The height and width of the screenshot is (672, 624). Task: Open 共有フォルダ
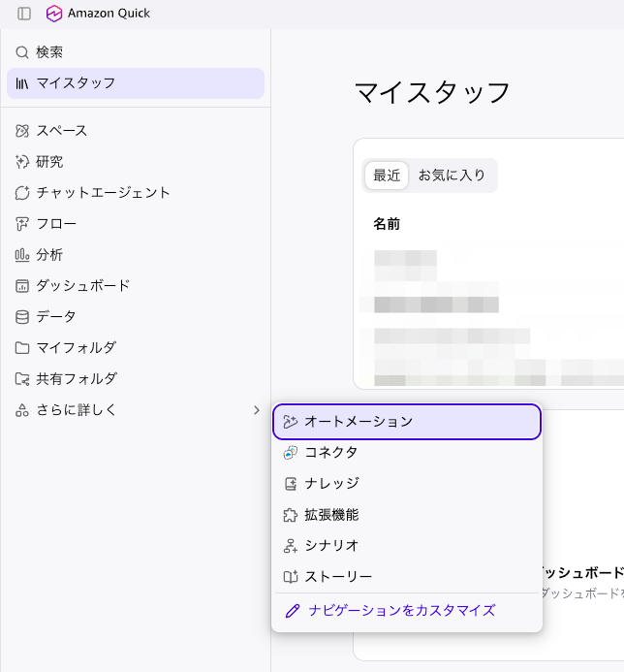click(136, 379)
